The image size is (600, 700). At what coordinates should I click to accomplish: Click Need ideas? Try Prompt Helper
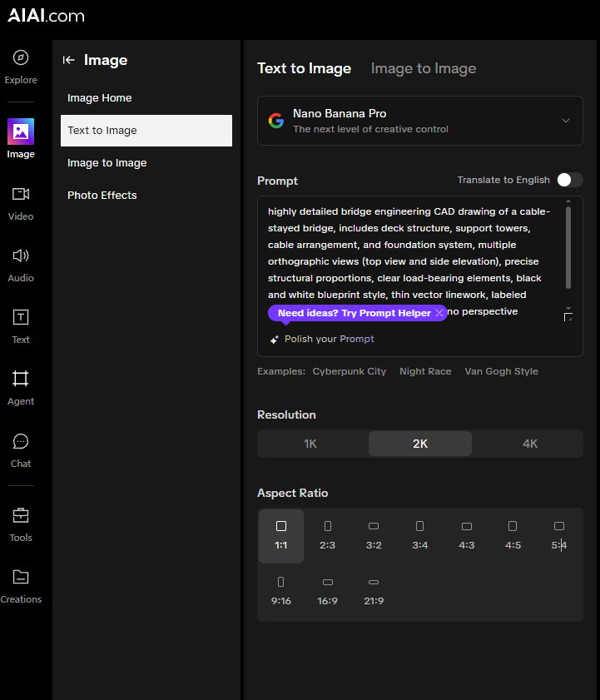[x=354, y=313]
